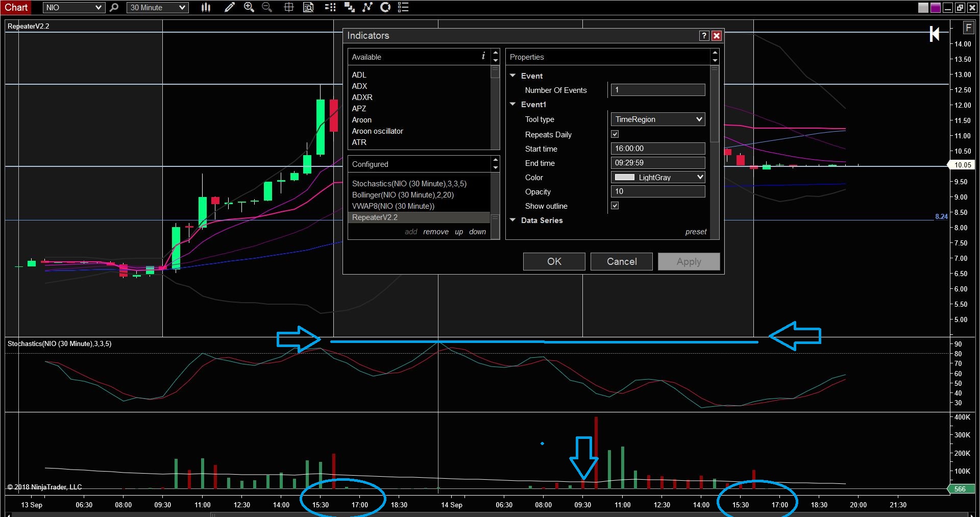This screenshot has width=980, height=517.
Task: Toggle the Repeats Daily checkbox
Action: [x=615, y=134]
